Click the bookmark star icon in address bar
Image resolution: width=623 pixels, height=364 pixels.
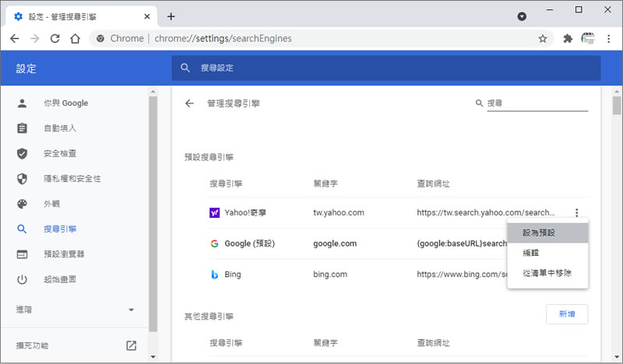[x=543, y=38]
